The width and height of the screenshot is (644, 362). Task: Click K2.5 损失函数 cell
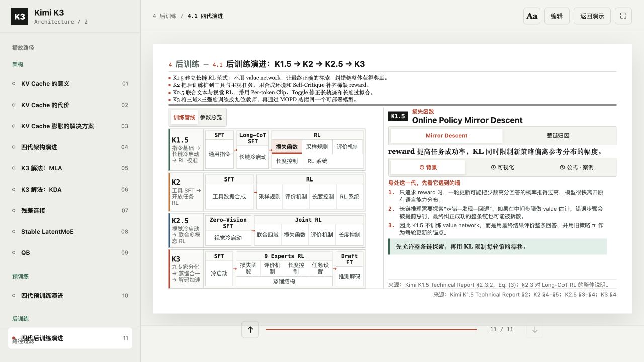(294, 235)
